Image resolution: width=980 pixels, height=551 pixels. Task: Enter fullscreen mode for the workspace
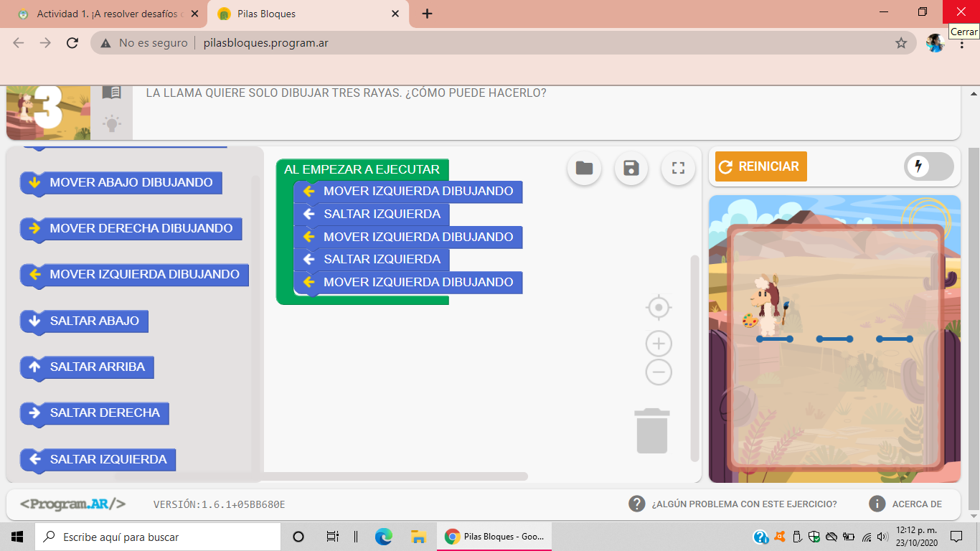(678, 169)
